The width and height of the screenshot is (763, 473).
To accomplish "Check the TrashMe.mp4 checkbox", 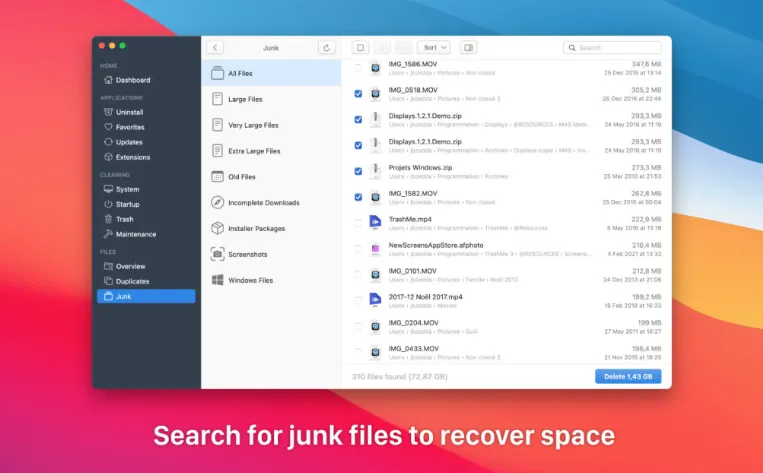I will pos(358,223).
